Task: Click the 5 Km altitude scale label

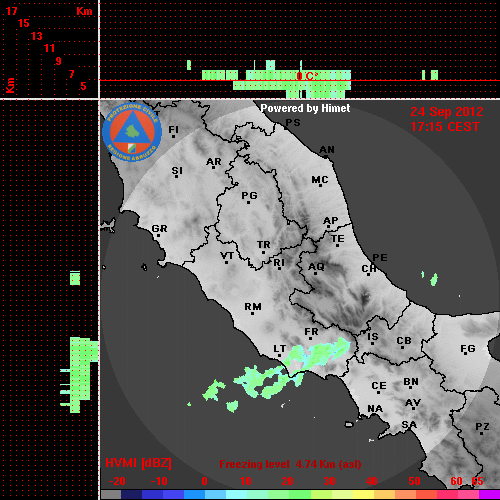Action: click(x=83, y=86)
